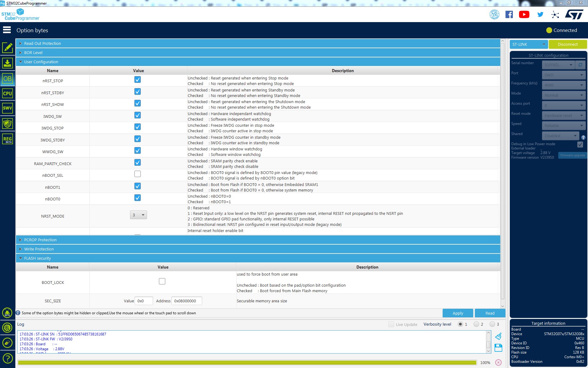Viewport: 588px width, 368px height.
Task: Click the green Disconnect button
Action: tap(567, 45)
